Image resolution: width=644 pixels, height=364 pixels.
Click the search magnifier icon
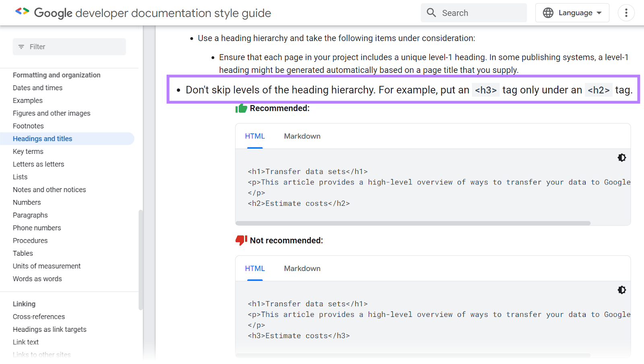pos(431,13)
